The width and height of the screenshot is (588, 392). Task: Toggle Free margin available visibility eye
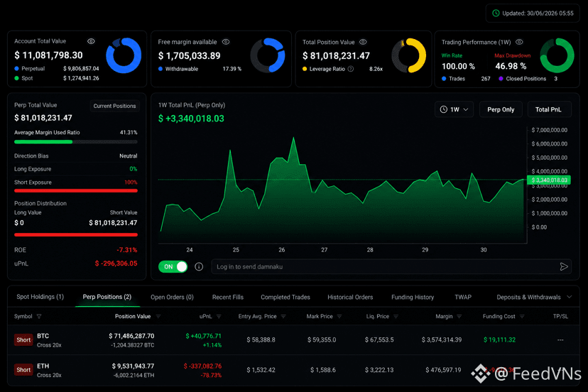coord(226,42)
